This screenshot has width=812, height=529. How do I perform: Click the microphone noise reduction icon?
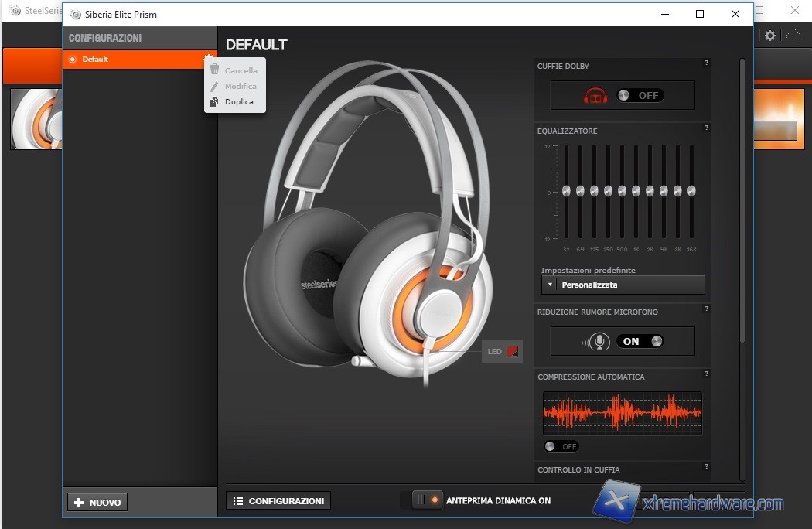point(596,341)
